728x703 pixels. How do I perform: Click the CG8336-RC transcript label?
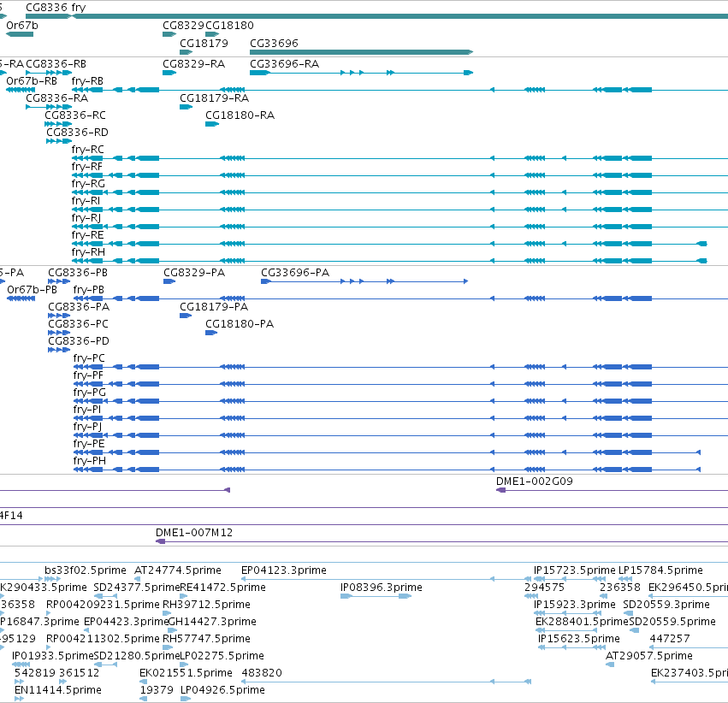75,115
